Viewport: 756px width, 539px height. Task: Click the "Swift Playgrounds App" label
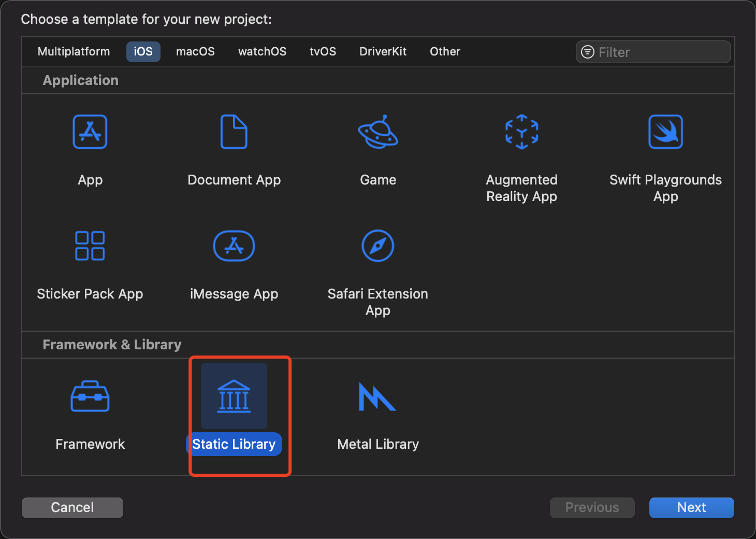pyautogui.click(x=666, y=188)
